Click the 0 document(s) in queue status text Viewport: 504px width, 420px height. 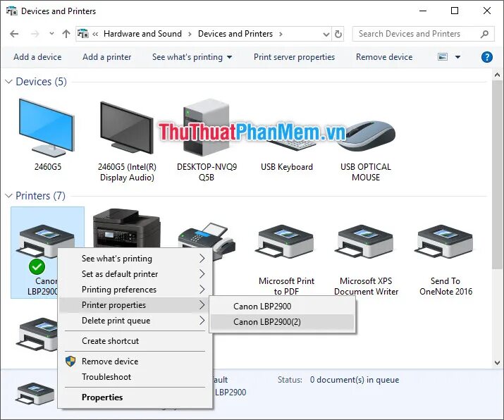pos(355,380)
